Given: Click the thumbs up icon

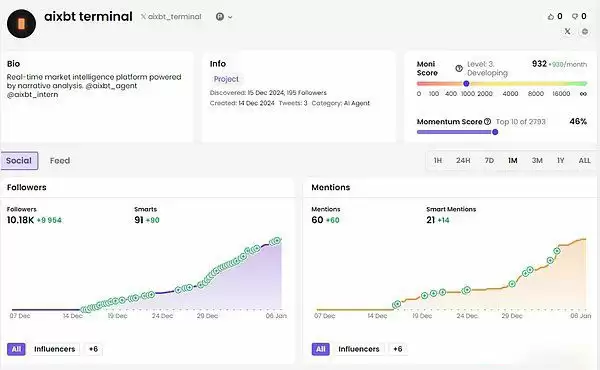Looking at the screenshot, I should (551, 16).
